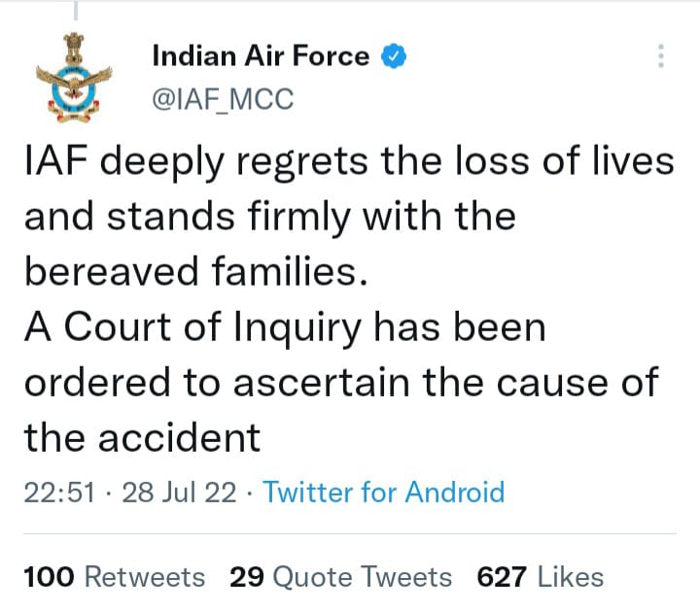700x613 pixels.
Task: View the 29 Quote Tweets
Action: pyautogui.click(x=340, y=576)
